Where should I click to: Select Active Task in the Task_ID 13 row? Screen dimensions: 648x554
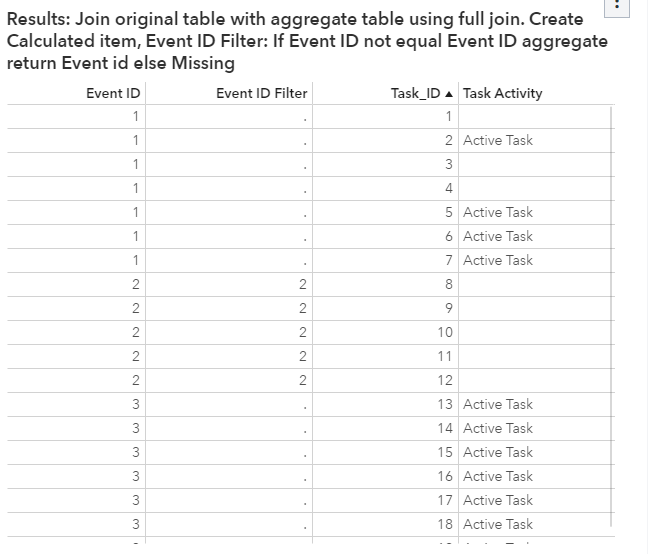click(x=497, y=405)
